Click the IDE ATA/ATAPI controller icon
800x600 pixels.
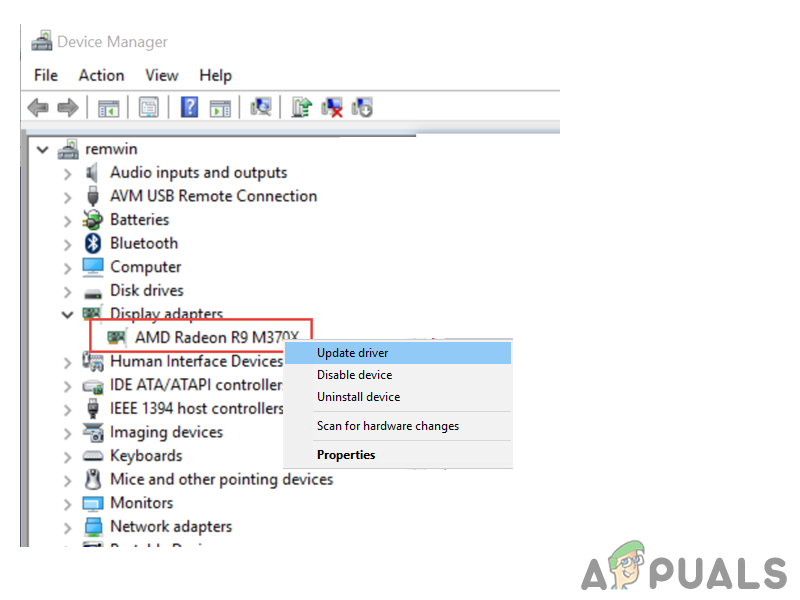point(93,387)
